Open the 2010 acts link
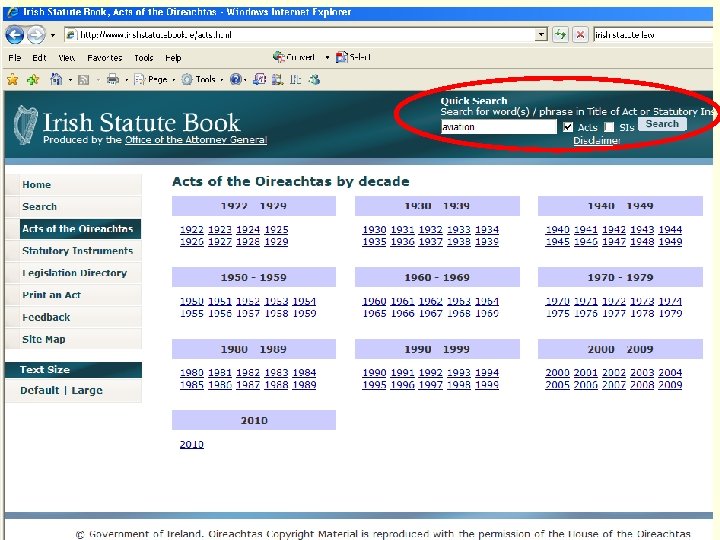The width and height of the screenshot is (720, 540). coord(191,444)
